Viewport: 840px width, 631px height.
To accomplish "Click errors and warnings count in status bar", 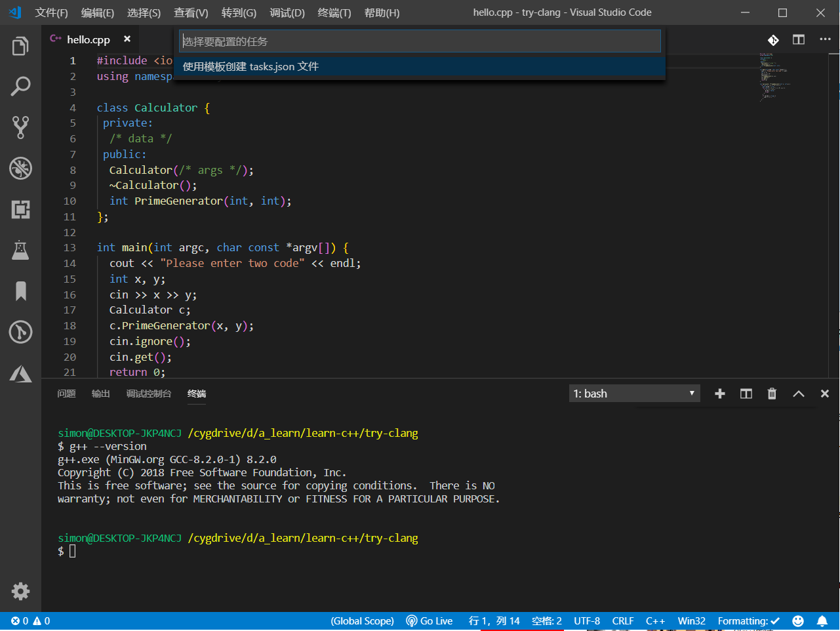I will [30, 621].
